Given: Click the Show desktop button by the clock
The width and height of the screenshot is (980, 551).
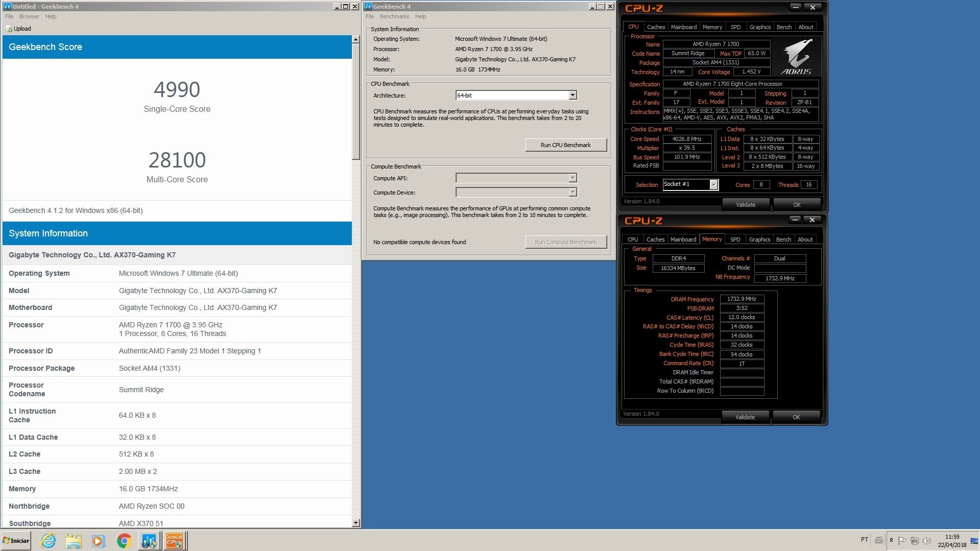Looking at the screenshot, I should tap(974, 540).
